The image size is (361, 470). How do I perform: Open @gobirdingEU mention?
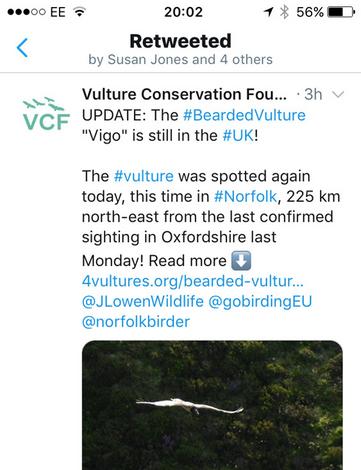pyautogui.click(x=260, y=302)
